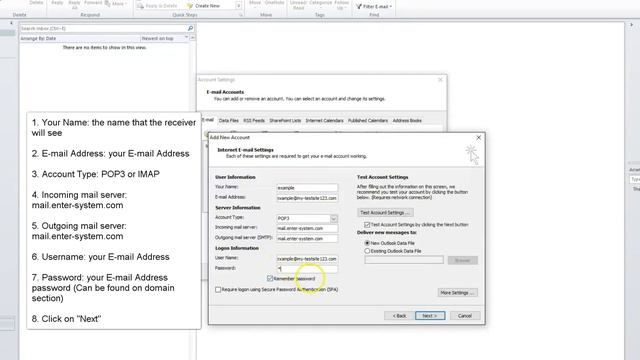
Task: Toggle Test Account Settings by clicking Next checkbox
Action: pos(367,224)
